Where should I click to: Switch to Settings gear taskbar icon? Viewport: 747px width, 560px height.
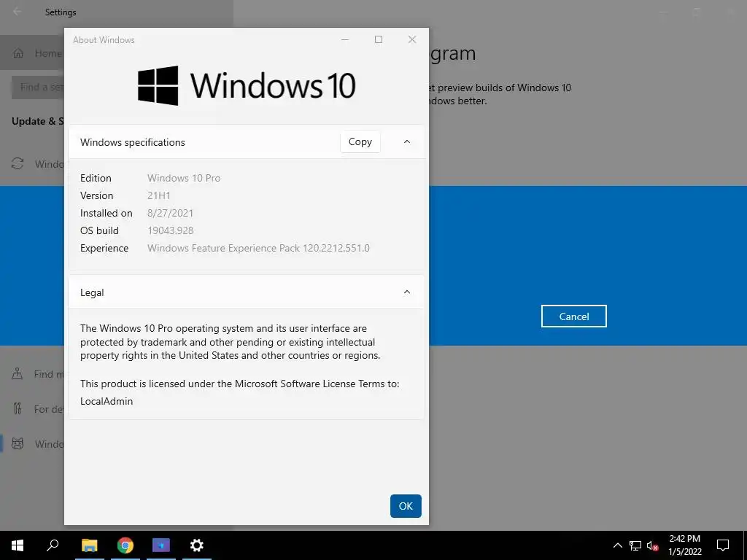tap(197, 545)
